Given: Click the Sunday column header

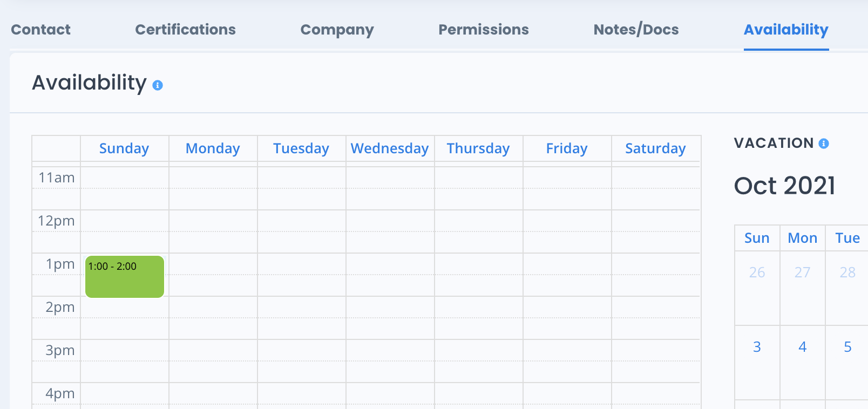Looking at the screenshot, I should pos(124,148).
